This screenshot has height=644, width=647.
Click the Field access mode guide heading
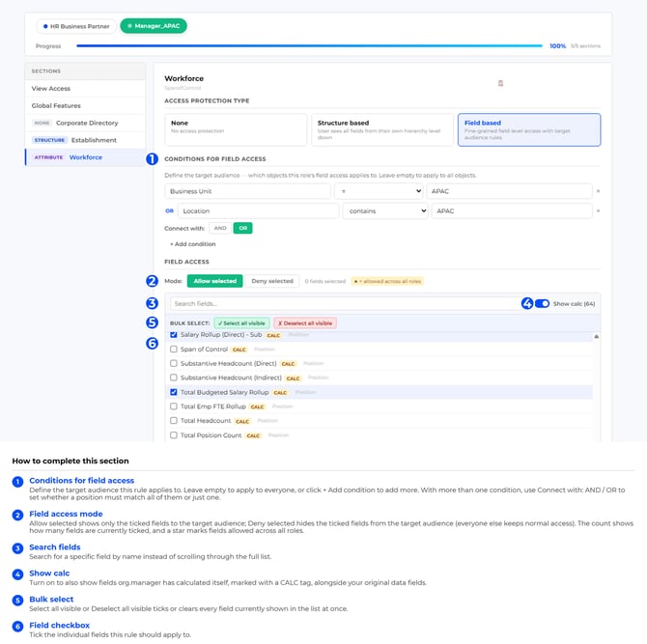[66, 514]
